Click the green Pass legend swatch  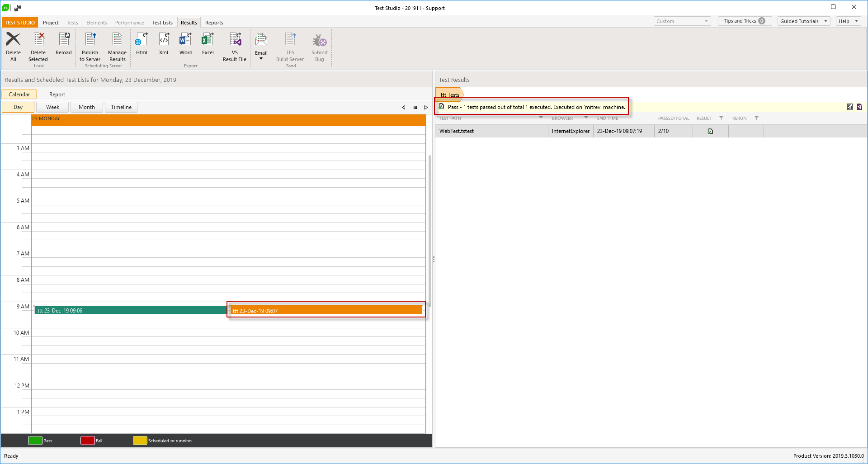[35, 440]
